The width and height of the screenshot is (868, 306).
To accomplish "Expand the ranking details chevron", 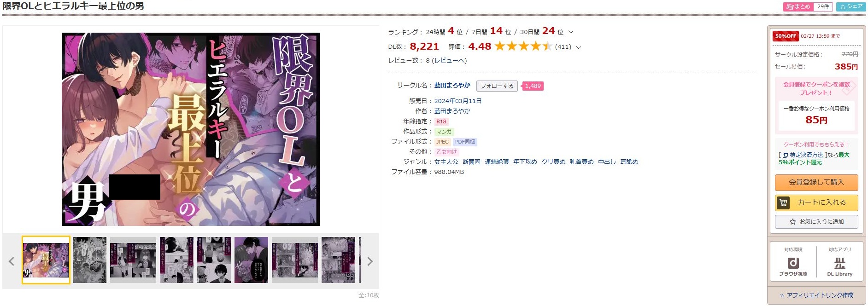I will click(571, 32).
